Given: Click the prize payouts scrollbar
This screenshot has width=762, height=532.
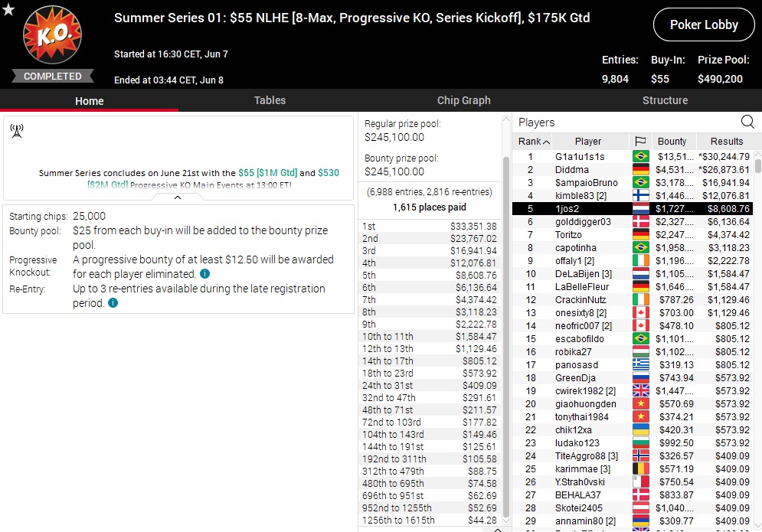Looking at the screenshot, I should 506,335.
